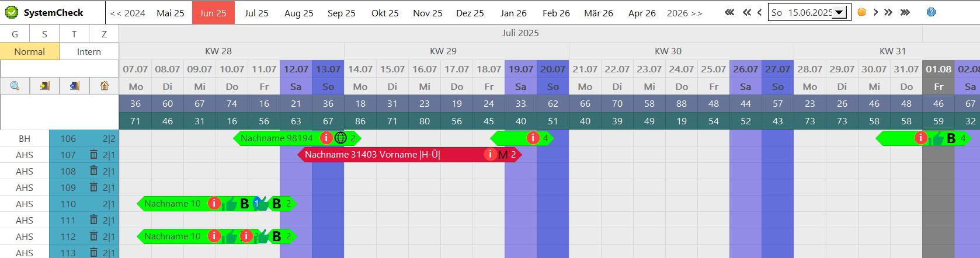Go to previous year 2024
The width and height of the screenshot is (980, 258).
coord(128,13)
